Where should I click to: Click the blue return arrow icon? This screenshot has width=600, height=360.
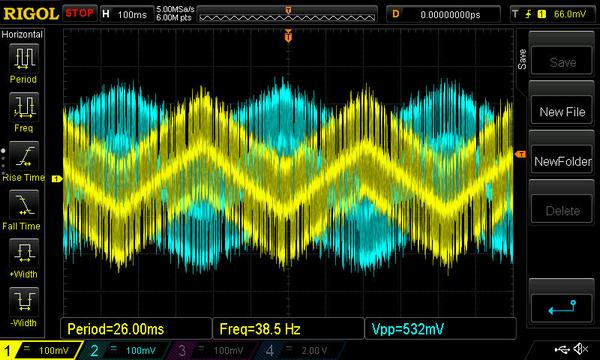coord(562,307)
